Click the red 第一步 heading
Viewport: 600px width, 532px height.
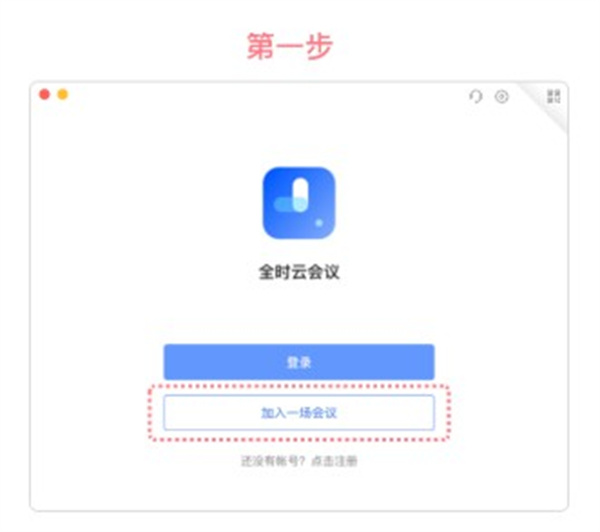click(290, 46)
